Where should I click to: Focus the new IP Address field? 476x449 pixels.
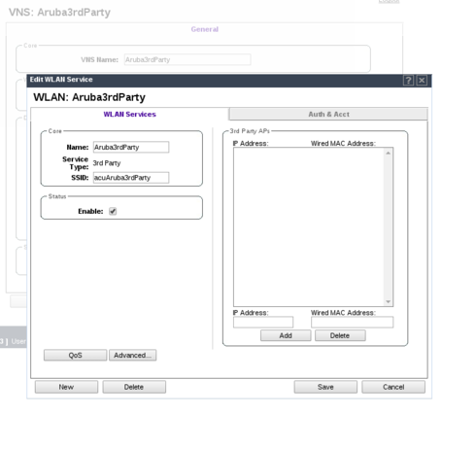pyautogui.click(x=263, y=322)
